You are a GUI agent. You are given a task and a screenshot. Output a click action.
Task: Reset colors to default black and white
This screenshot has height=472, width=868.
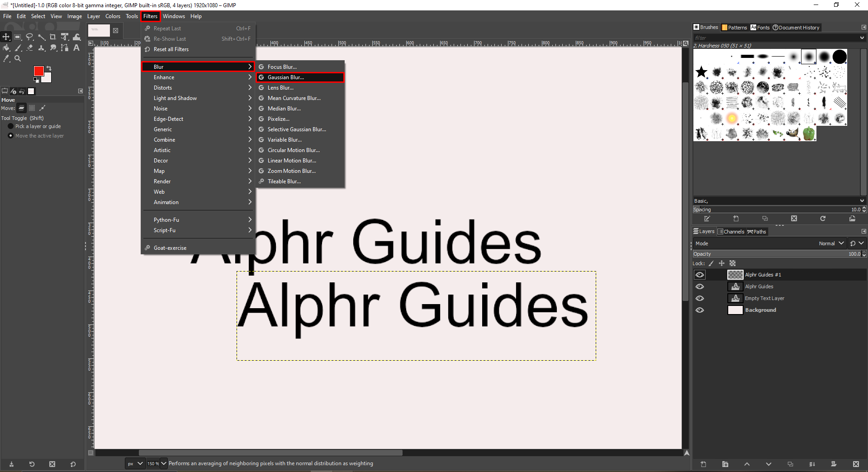coord(36,80)
